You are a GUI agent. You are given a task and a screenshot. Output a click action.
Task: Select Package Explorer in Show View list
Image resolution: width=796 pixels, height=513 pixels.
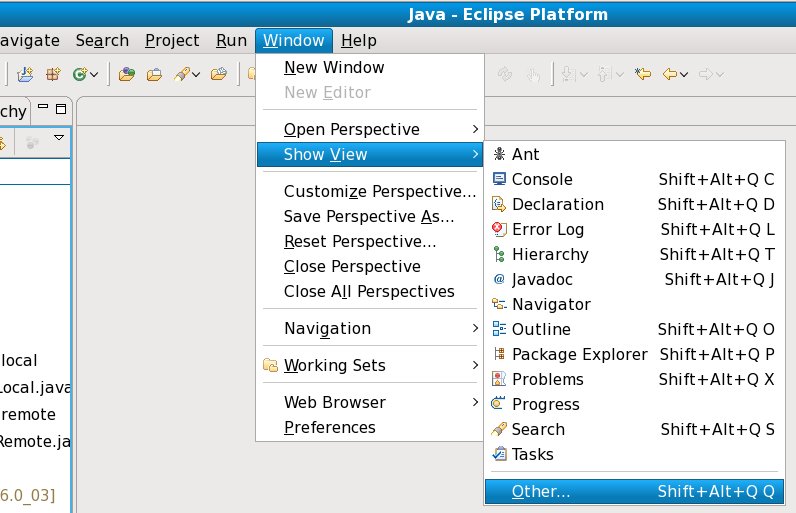(x=579, y=354)
